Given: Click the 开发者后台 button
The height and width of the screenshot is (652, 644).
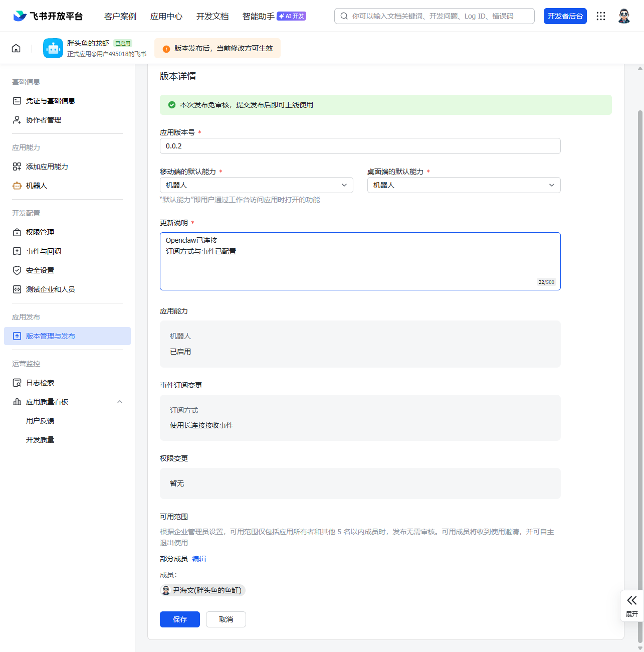Looking at the screenshot, I should pos(565,16).
